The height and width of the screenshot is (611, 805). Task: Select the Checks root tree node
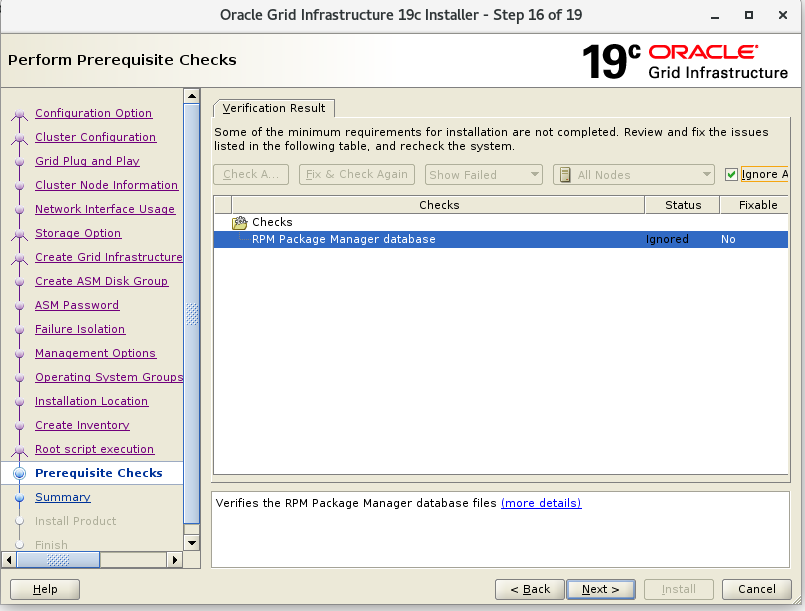[272, 222]
